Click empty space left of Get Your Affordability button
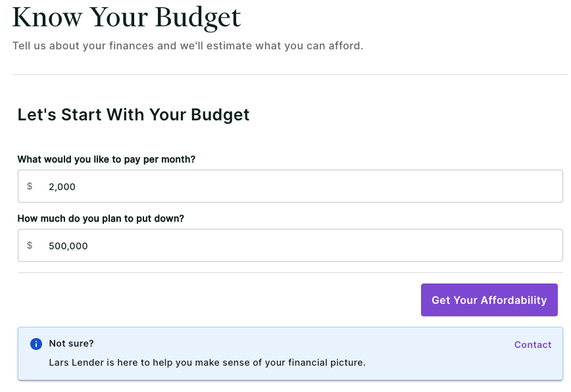This screenshot has height=392, width=571. coord(218,300)
